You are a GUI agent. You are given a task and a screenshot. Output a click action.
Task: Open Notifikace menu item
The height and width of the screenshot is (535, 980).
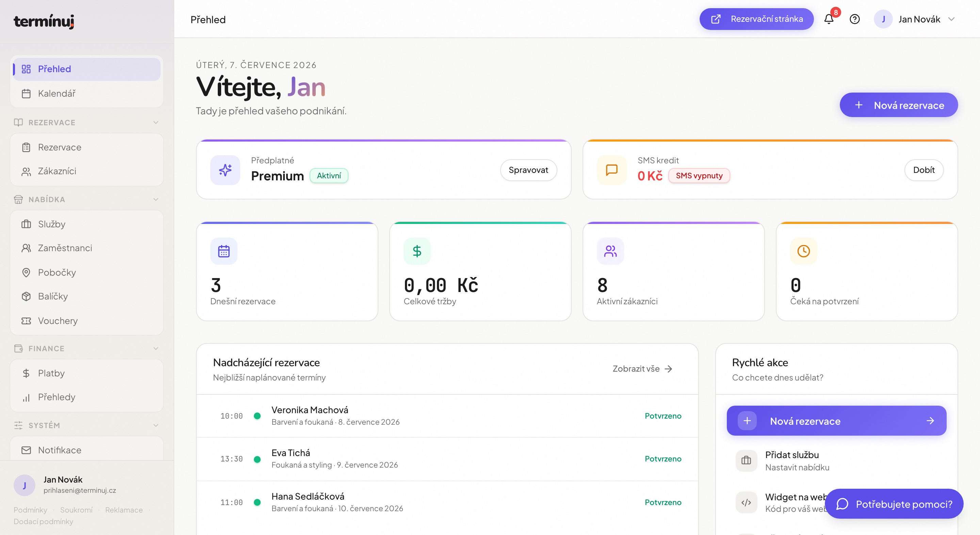87,450
